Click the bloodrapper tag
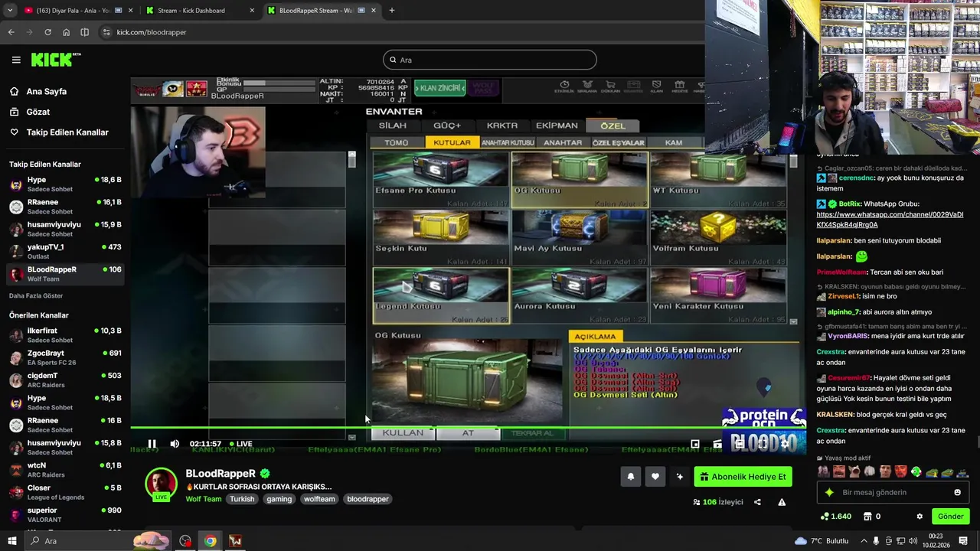The image size is (980, 551). (x=368, y=499)
